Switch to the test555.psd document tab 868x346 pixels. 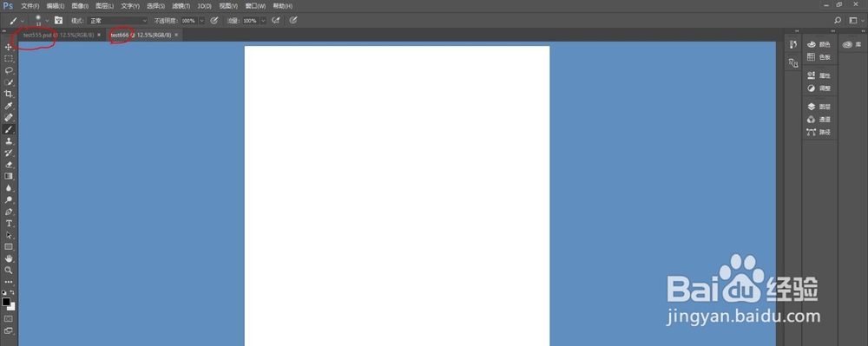(58, 35)
